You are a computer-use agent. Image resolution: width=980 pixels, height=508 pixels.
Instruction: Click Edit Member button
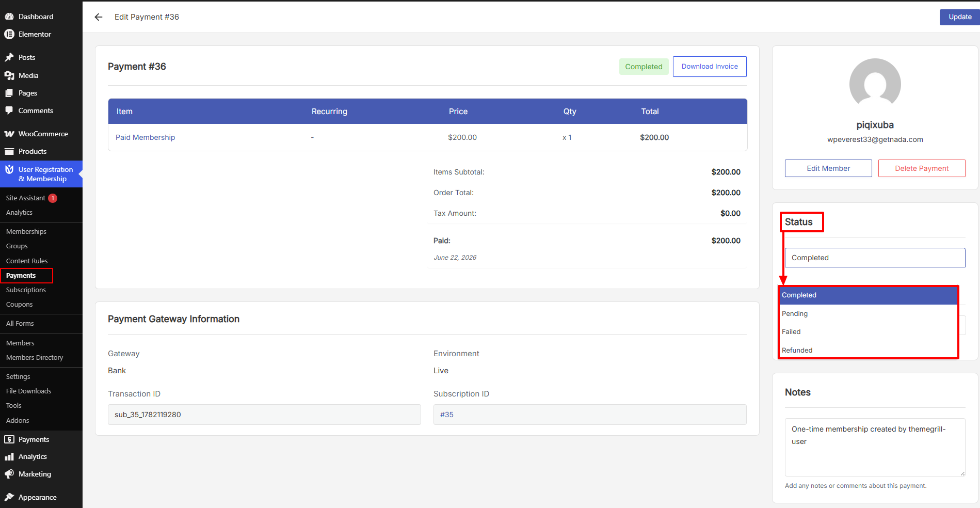[x=828, y=168]
